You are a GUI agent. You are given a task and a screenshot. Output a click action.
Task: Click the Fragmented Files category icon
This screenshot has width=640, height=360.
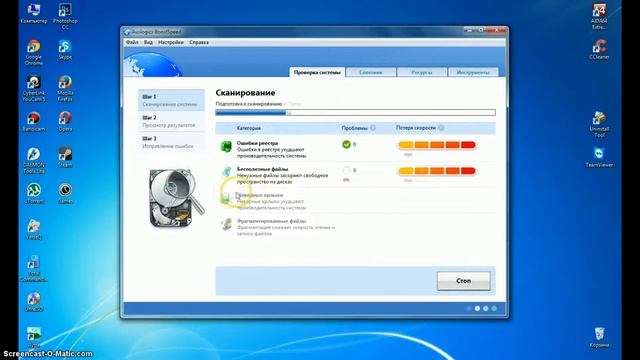pos(226,224)
